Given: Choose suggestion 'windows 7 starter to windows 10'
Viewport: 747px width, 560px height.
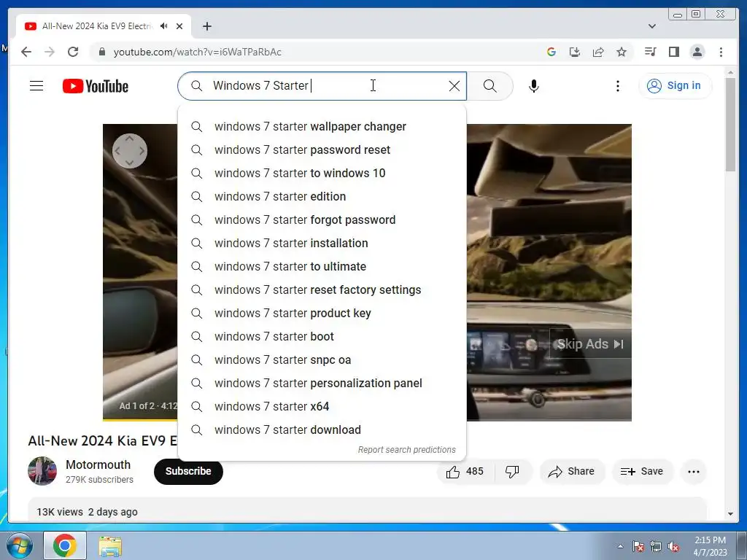Looking at the screenshot, I should coord(322,174).
